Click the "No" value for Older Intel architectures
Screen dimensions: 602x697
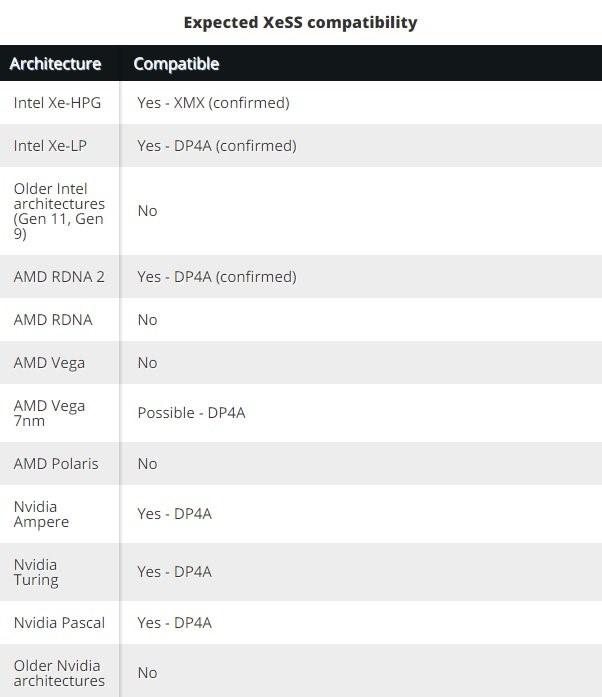pyautogui.click(x=147, y=211)
